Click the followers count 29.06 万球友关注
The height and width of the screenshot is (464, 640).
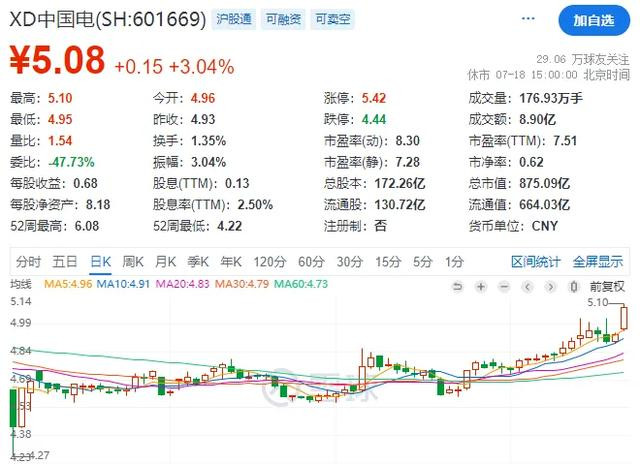tap(583, 60)
